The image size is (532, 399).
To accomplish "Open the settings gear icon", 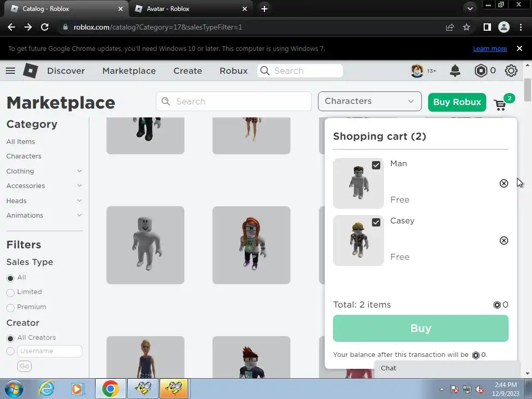I will click(x=511, y=71).
